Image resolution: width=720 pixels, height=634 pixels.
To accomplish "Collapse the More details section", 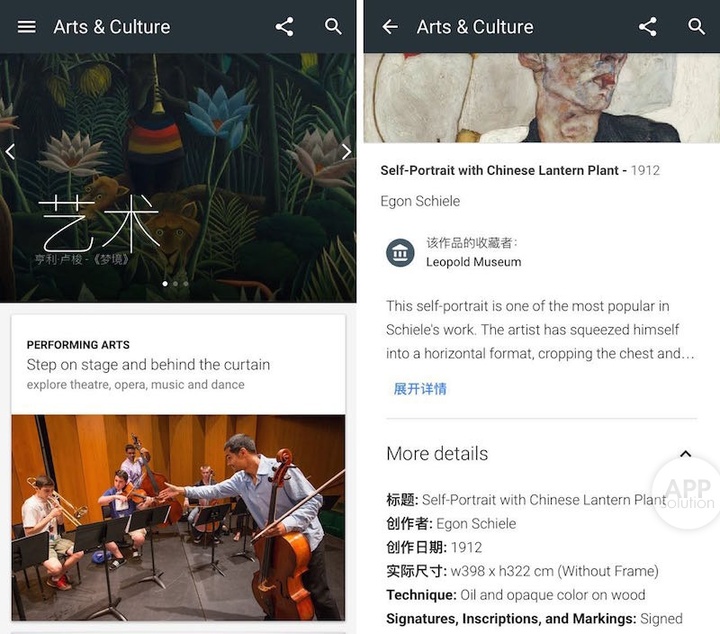I will coord(685,454).
